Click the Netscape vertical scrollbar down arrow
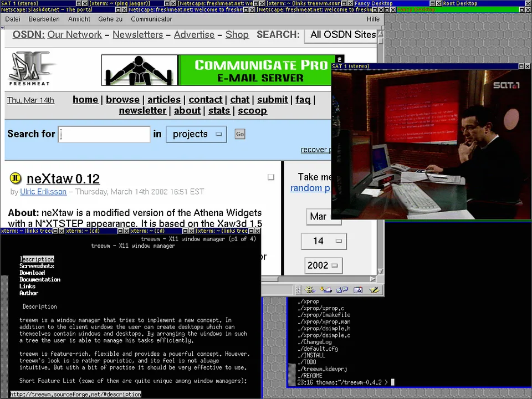 pos(380,271)
